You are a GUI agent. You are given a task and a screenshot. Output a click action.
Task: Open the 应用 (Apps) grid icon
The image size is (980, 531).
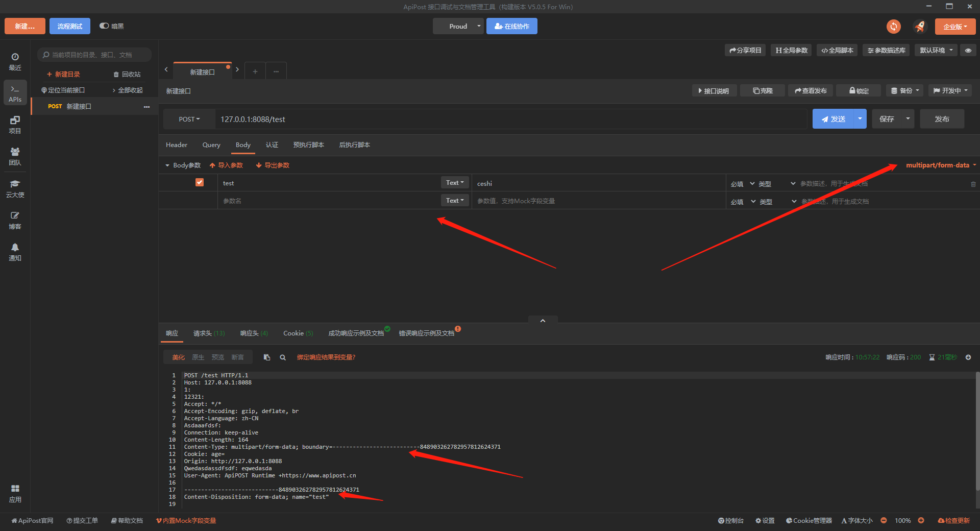click(x=15, y=493)
